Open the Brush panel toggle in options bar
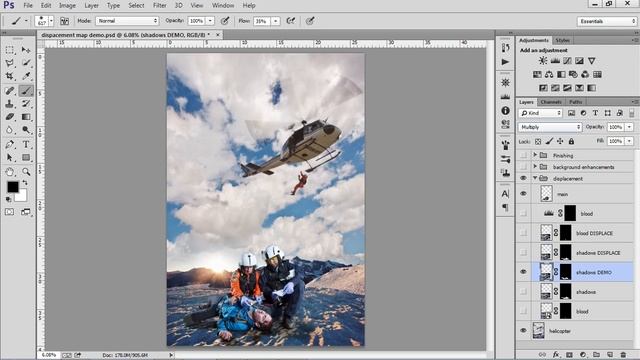 [x=64, y=21]
